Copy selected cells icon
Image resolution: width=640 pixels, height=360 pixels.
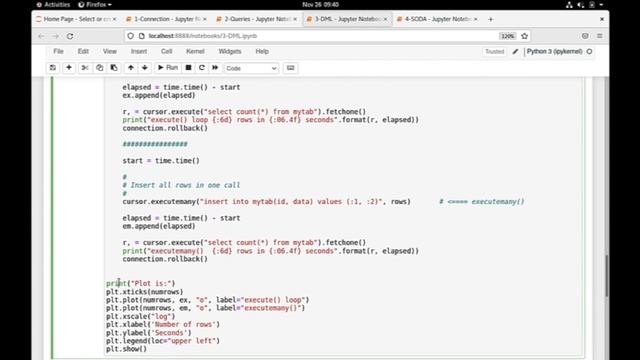coord(100,68)
